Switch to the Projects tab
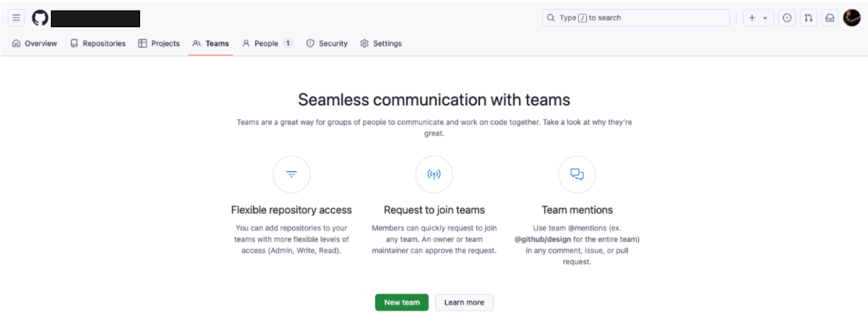 (x=159, y=43)
